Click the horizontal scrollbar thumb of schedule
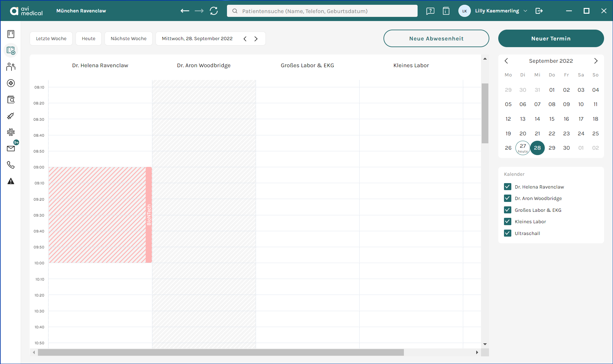This screenshot has height=364, width=613. pos(221,352)
